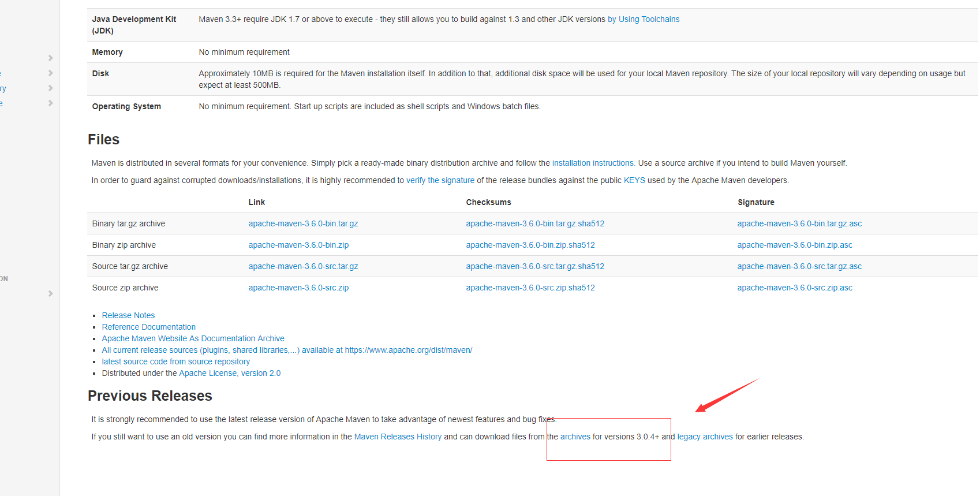Open the apache-maven-3.6.0-bin.zip.sha512 checksum
Screen dimensions: 980x496
click(530, 245)
